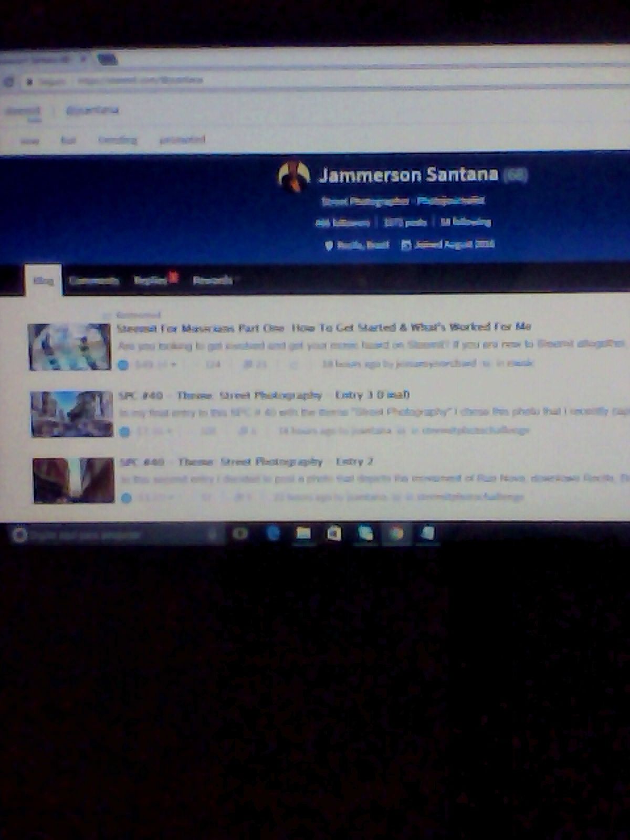Open the promoted feed link
Image resolution: width=630 pixels, height=840 pixels.
(x=182, y=139)
